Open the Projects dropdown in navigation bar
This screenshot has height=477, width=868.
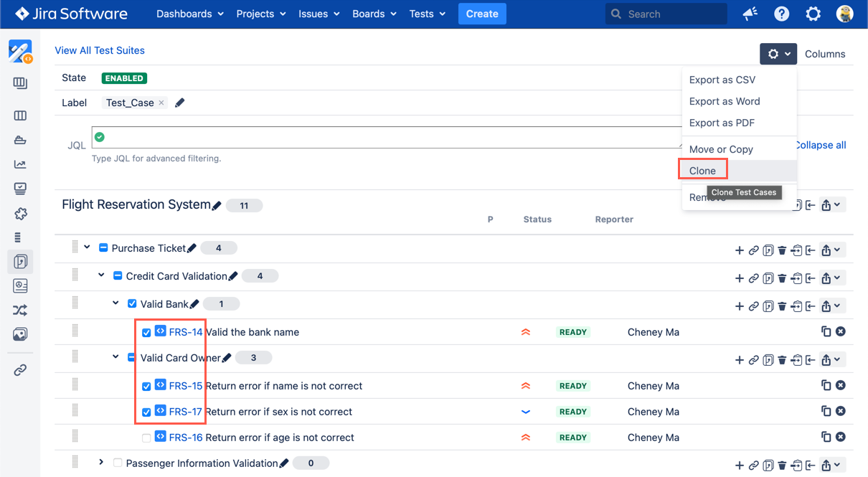pos(261,14)
